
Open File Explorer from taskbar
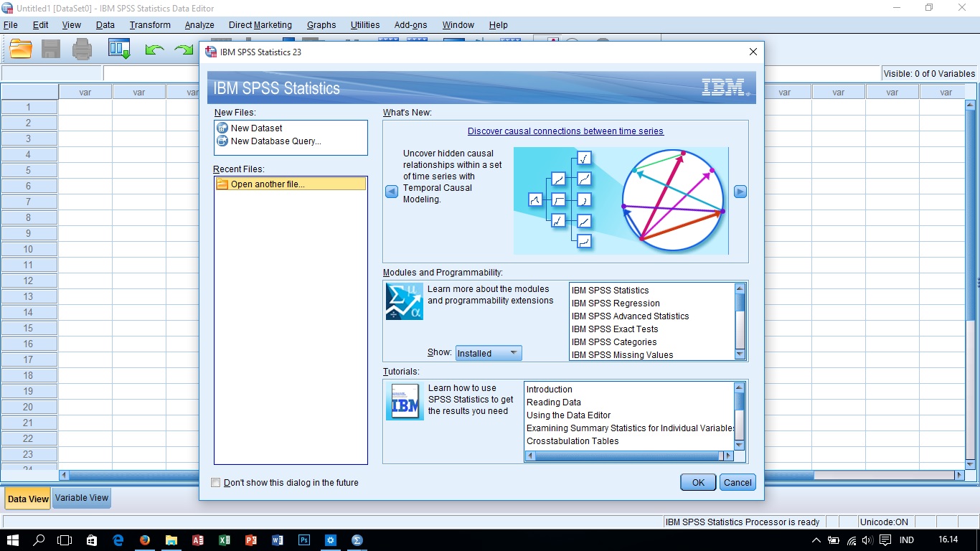pyautogui.click(x=171, y=540)
